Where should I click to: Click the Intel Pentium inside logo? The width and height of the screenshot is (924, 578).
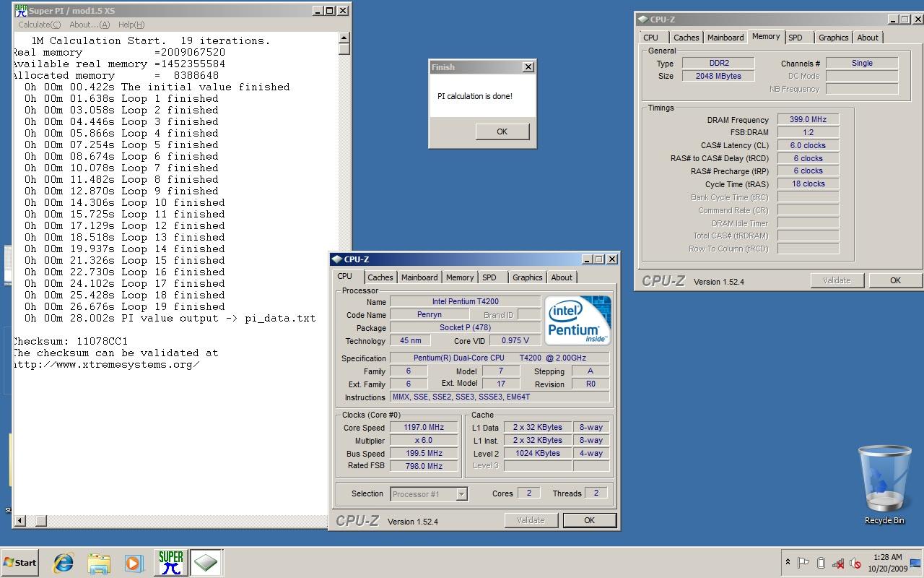(577, 320)
